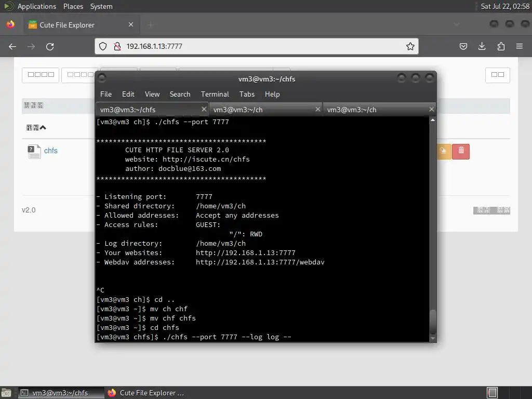The height and width of the screenshot is (399, 532).
Task: Open Terminal Search menu
Action: (x=180, y=95)
